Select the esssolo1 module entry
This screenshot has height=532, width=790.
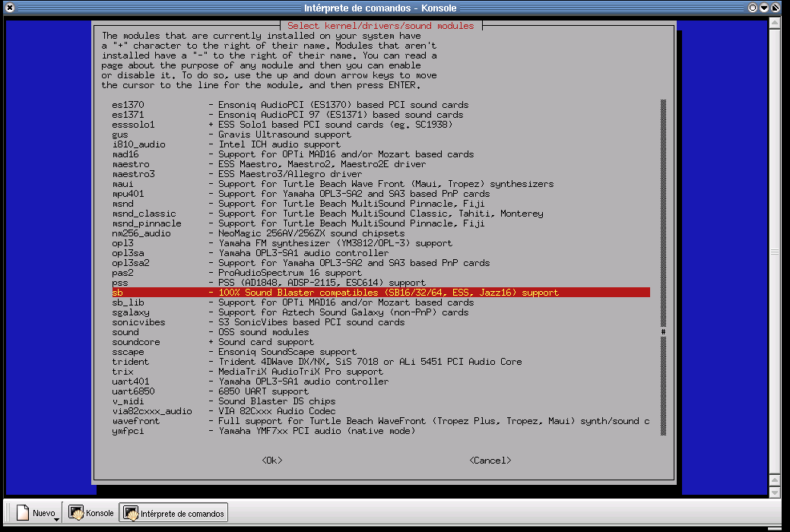coord(381,125)
